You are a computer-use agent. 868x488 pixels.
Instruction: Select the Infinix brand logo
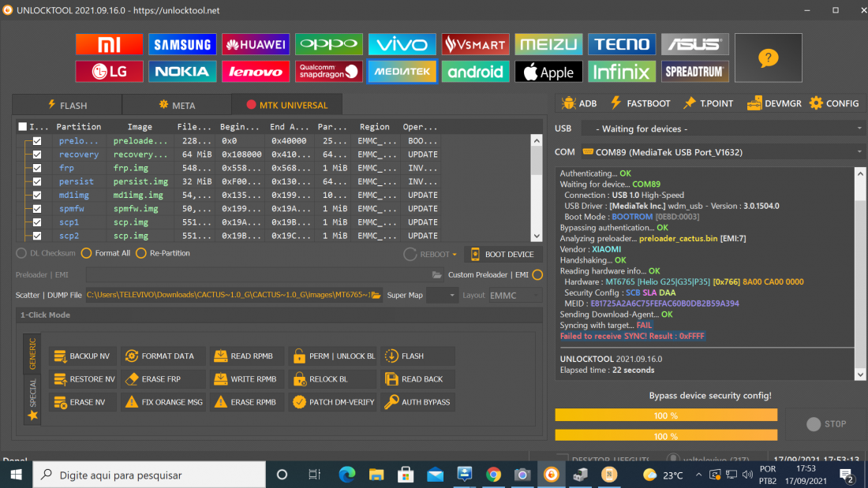pyautogui.click(x=622, y=72)
